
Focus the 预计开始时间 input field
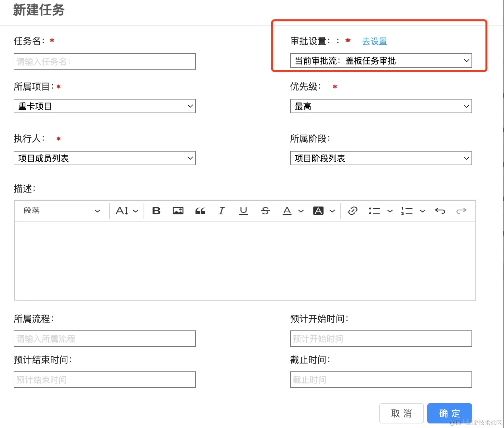click(381, 339)
